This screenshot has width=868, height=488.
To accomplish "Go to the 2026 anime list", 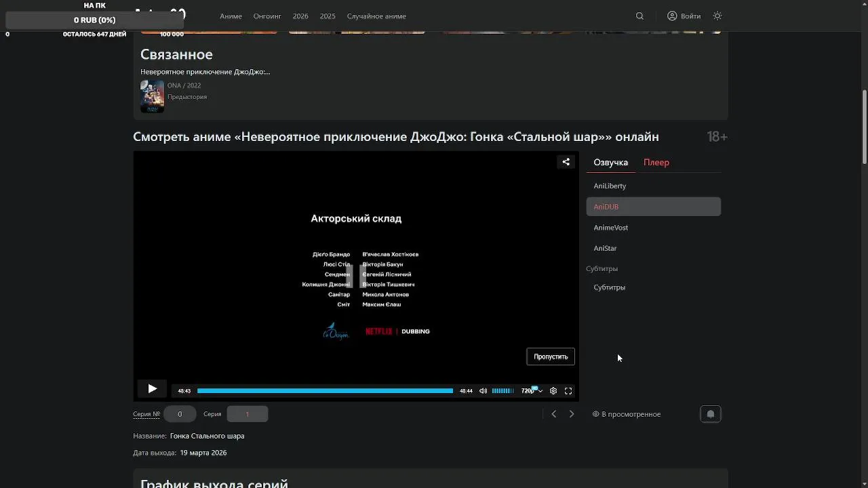I will pos(300,16).
